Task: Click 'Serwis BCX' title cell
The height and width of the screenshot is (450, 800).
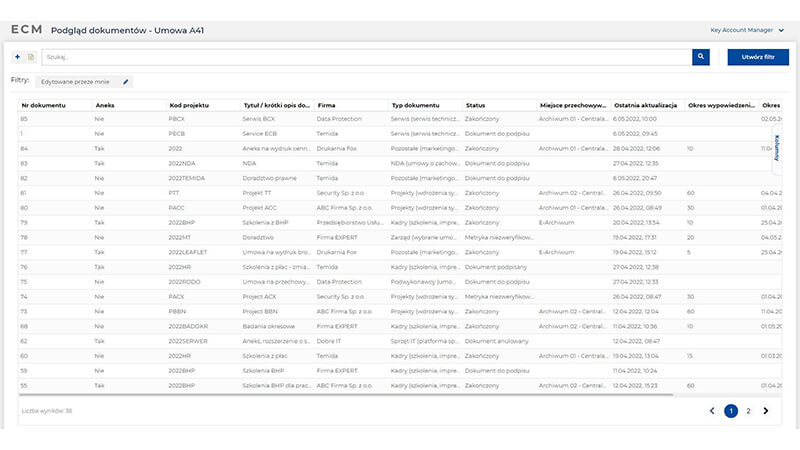Action: tap(259, 119)
